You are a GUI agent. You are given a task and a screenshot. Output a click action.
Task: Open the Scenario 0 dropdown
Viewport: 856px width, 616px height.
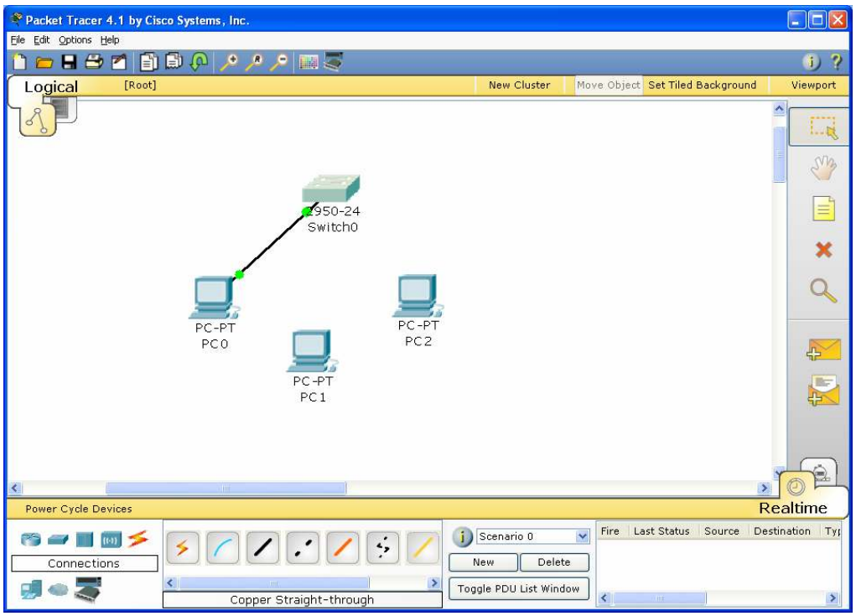583,536
